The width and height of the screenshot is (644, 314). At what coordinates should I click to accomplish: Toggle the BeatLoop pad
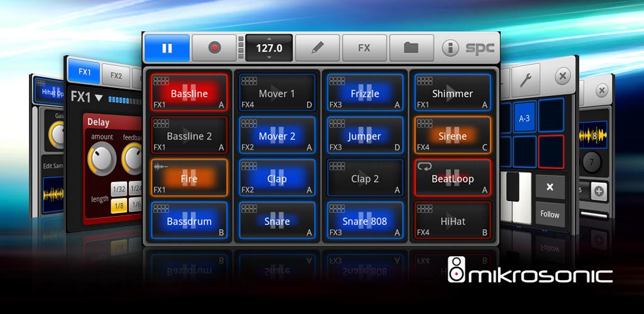[453, 178]
